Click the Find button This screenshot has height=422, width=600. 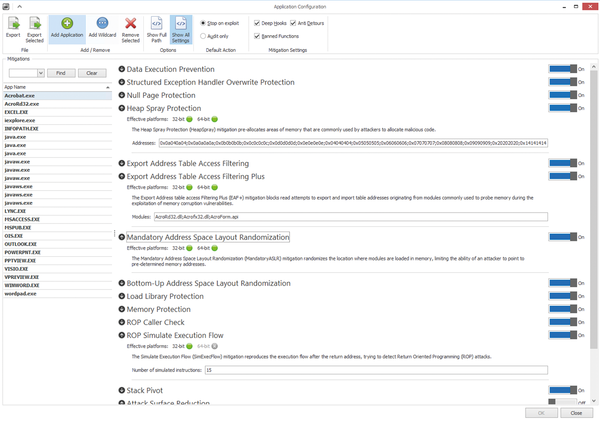(60, 73)
